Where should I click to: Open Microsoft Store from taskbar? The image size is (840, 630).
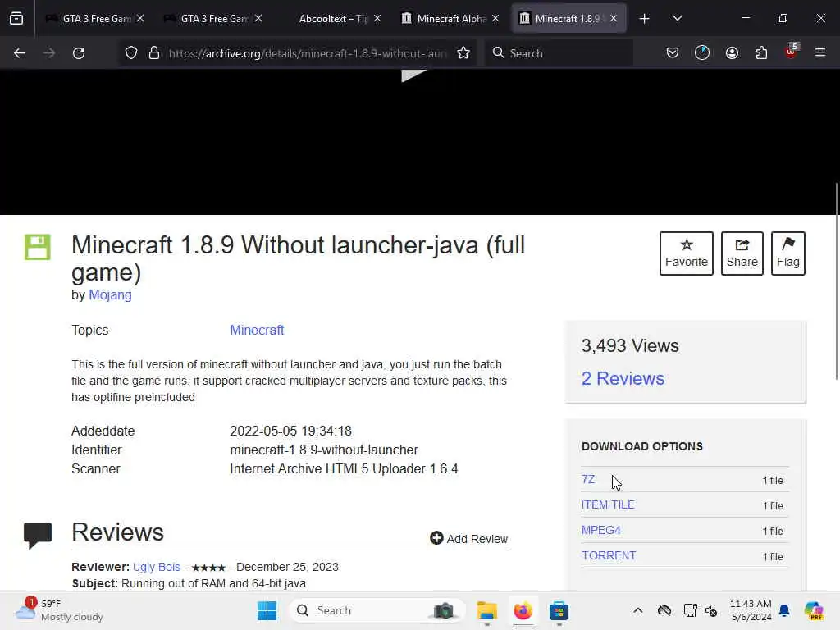559,610
